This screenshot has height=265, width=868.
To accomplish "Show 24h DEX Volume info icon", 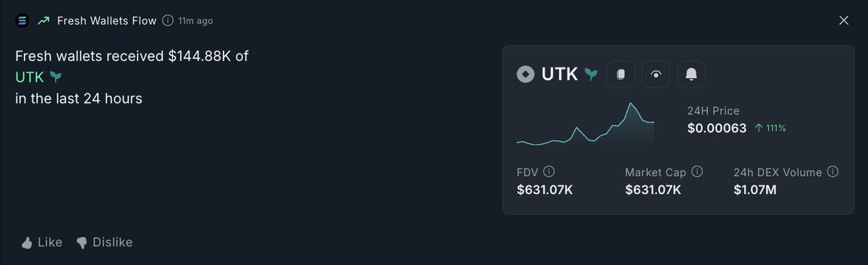I will tap(833, 172).
